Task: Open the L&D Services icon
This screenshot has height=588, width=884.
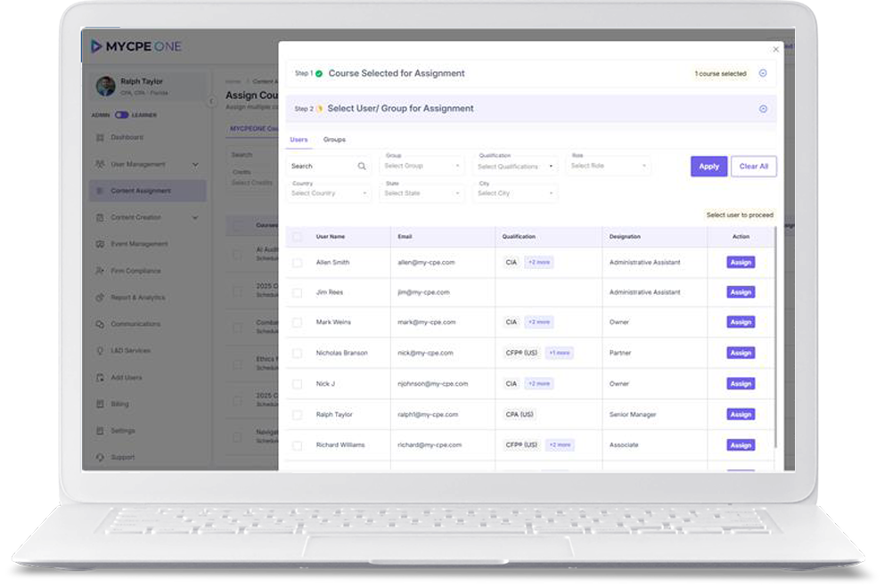Action: (101, 351)
